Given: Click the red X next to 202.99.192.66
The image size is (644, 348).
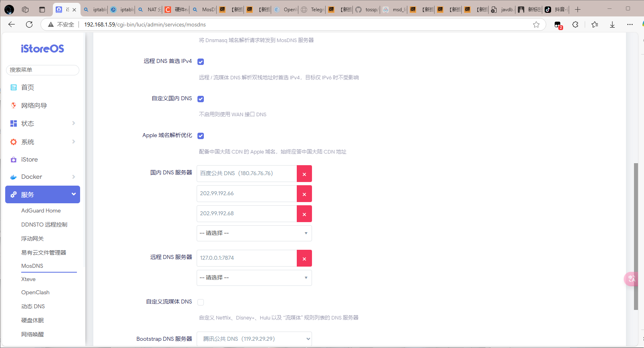Looking at the screenshot, I should tap(304, 194).
